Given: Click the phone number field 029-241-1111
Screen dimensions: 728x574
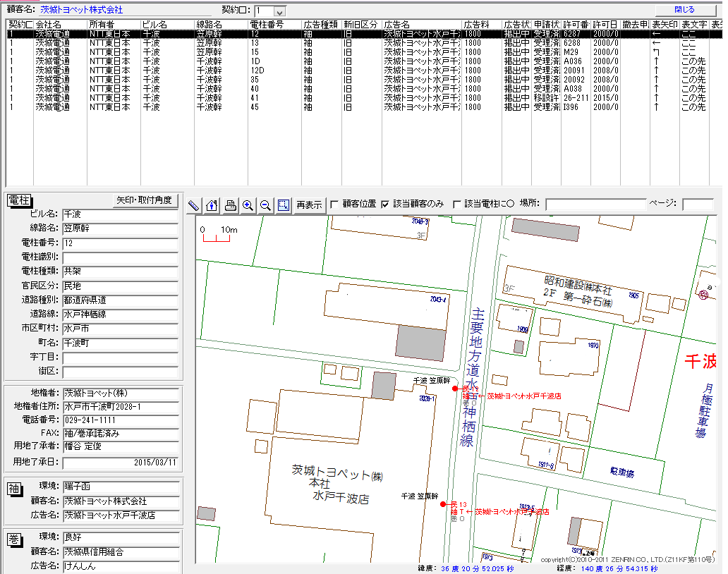Looking at the screenshot, I should 121,420.
